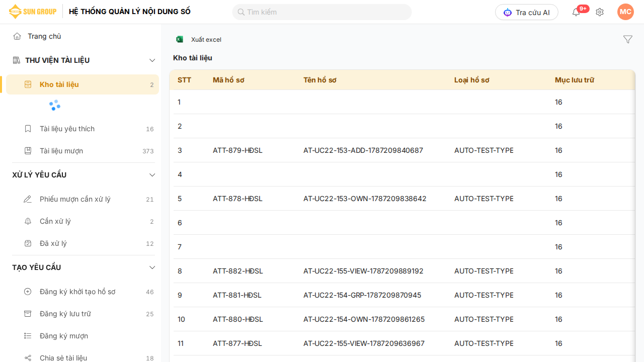Click the Đăng ký mượn list icon
Viewport: 644px width, 362px height.
28,336
